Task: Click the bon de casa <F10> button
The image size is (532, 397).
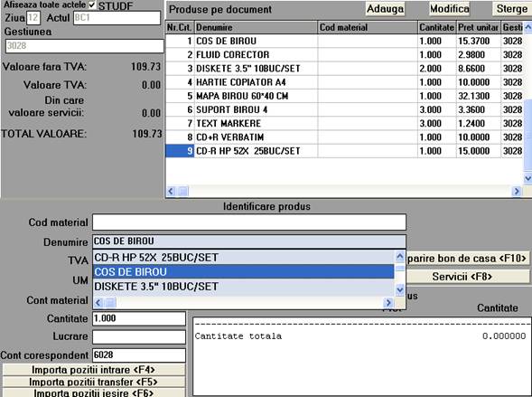Action: (468, 259)
